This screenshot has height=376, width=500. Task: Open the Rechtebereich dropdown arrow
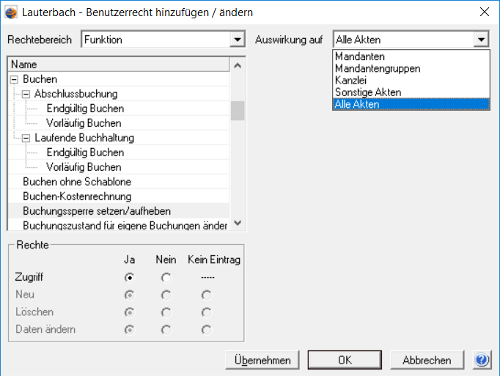click(237, 40)
